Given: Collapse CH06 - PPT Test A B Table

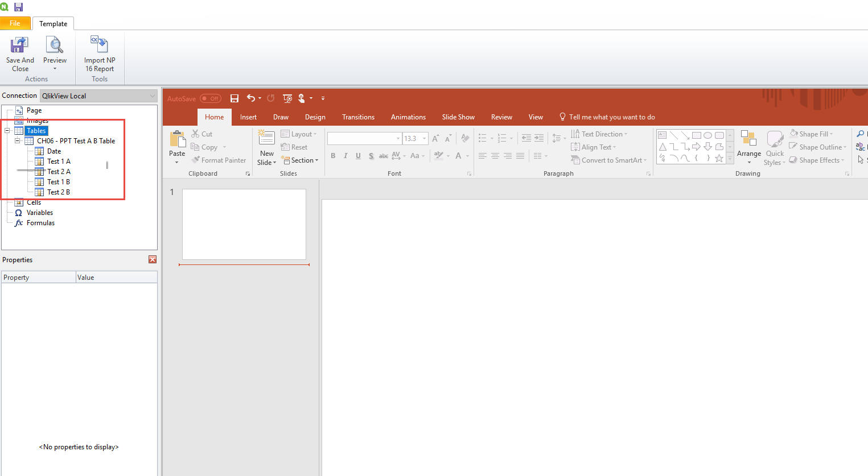Looking at the screenshot, I should [x=18, y=141].
